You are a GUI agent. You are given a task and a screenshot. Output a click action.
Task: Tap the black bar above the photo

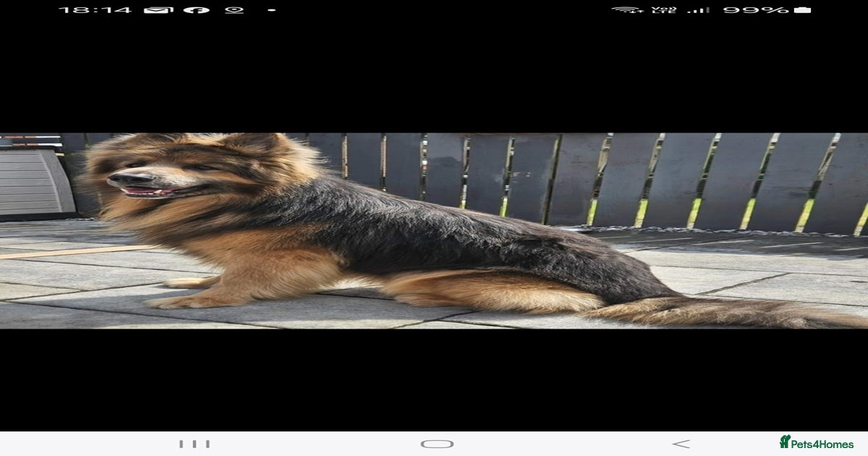pos(434,80)
